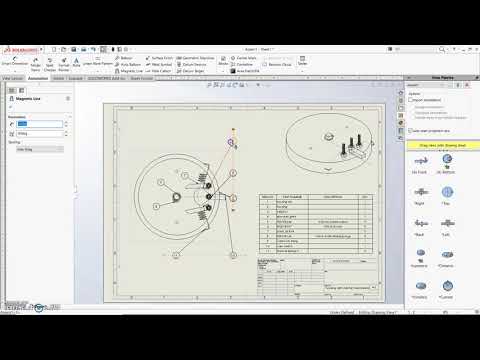
Task: Click the Open file icon
Action: tap(64, 50)
